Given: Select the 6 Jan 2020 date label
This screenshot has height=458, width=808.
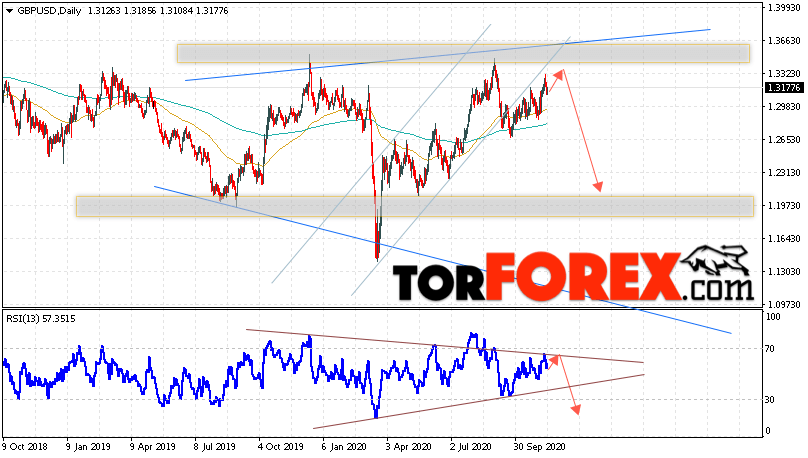Looking at the screenshot, I should [x=344, y=447].
